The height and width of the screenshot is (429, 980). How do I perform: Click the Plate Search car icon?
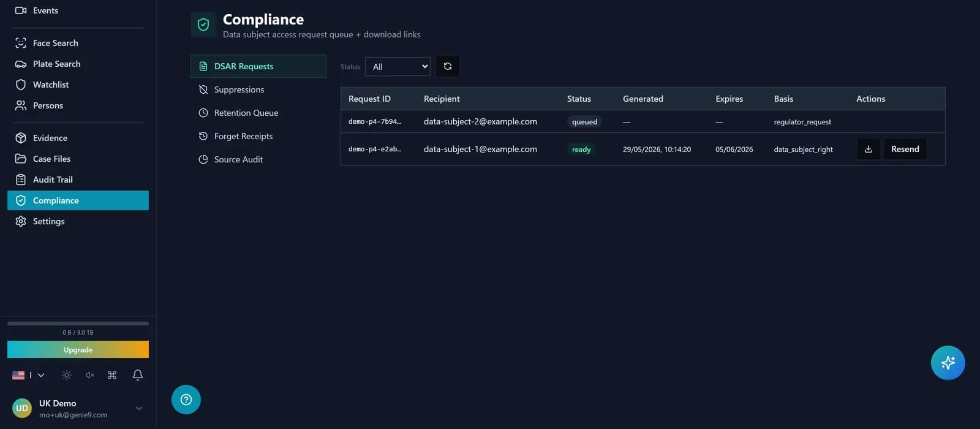(21, 64)
